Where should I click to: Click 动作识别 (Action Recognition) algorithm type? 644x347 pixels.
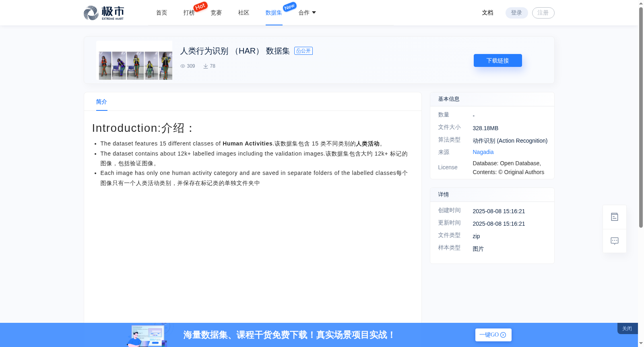coord(510,141)
